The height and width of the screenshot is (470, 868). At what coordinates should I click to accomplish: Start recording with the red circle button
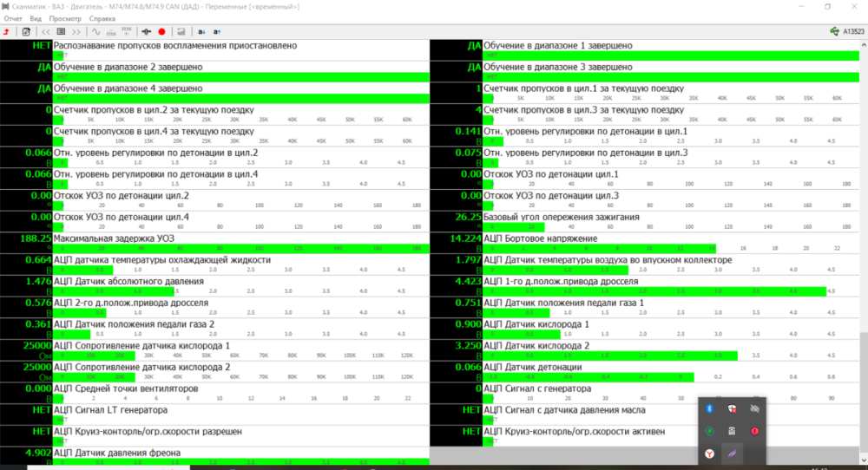(161, 32)
